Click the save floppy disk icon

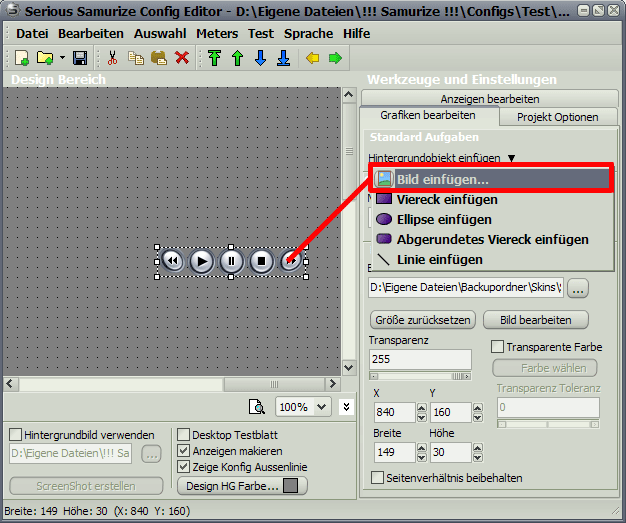point(81,58)
